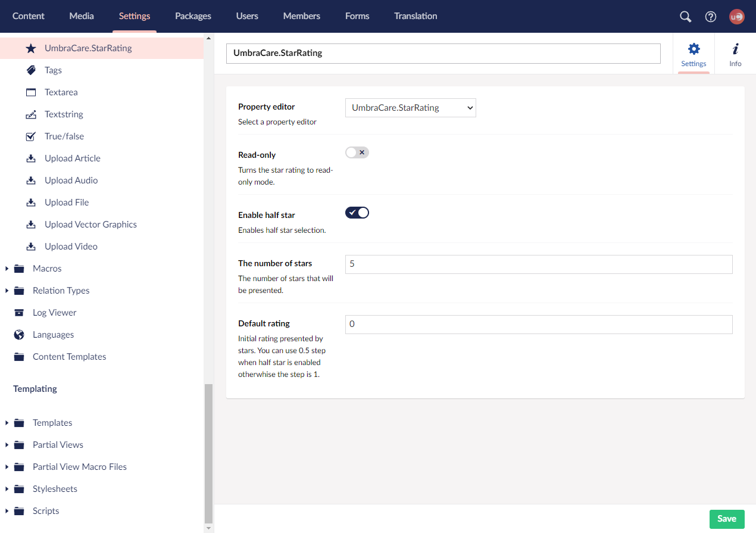Click the Macros folder icon

pos(20,269)
